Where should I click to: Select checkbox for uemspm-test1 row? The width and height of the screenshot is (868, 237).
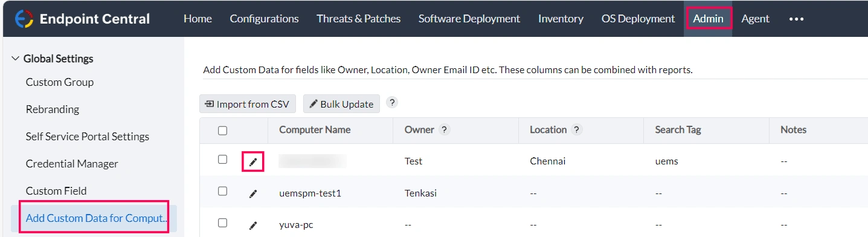point(222,191)
